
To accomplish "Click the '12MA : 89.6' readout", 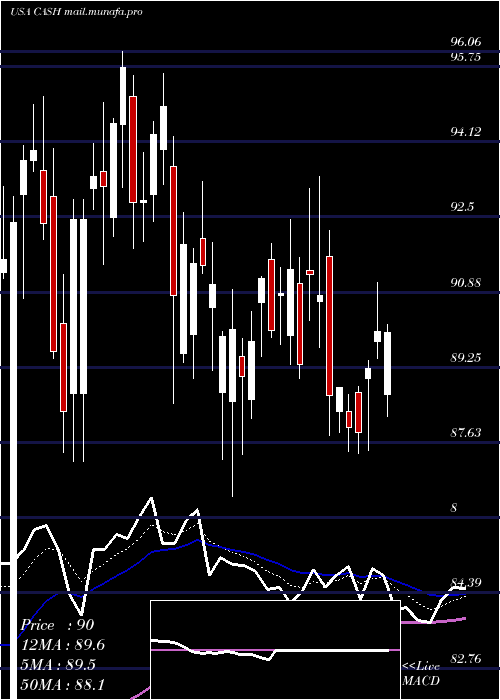I will coord(65,645).
